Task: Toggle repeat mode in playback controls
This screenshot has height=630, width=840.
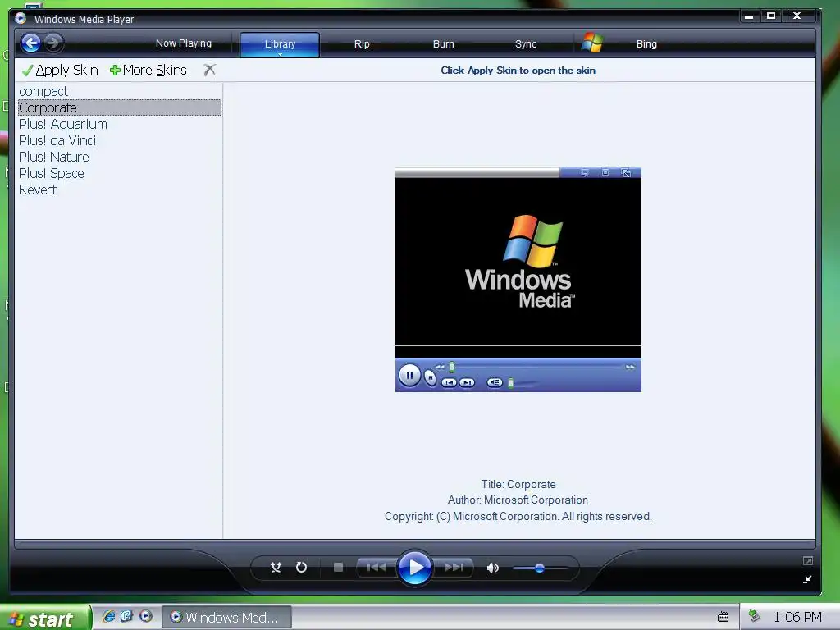Action: point(302,568)
